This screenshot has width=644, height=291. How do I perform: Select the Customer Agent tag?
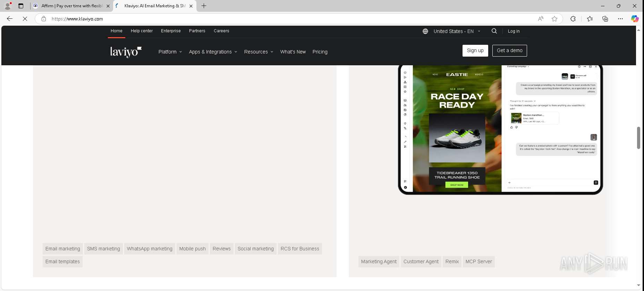point(421,261)
